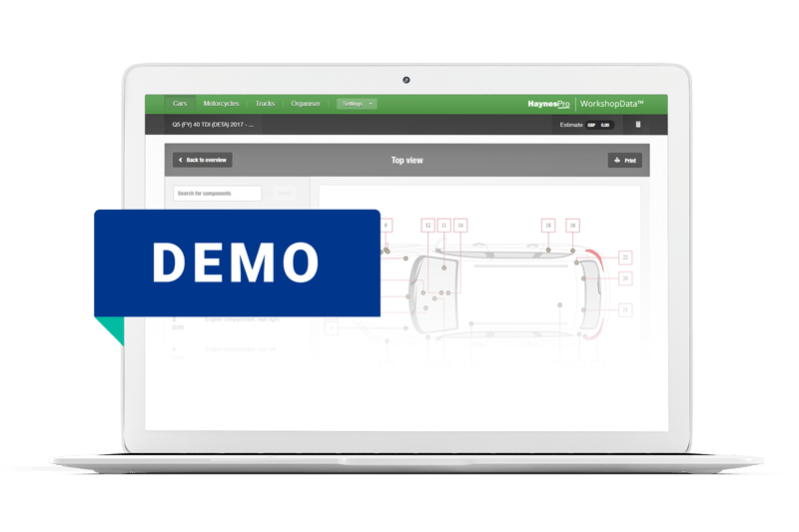The image size is (799, 532).
Task: Select component marker box 11
Action: (443, 225)
